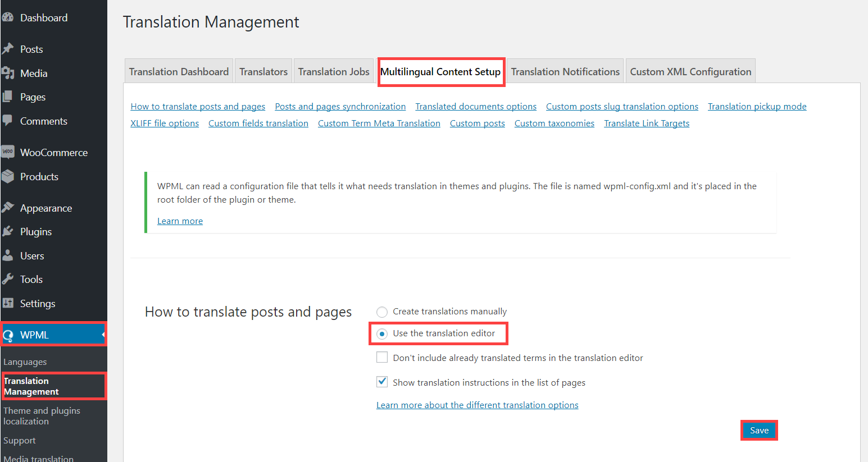The image size is (868, 462).
Task: Jump to Translate Link Targets
Action: coord(647,123)
